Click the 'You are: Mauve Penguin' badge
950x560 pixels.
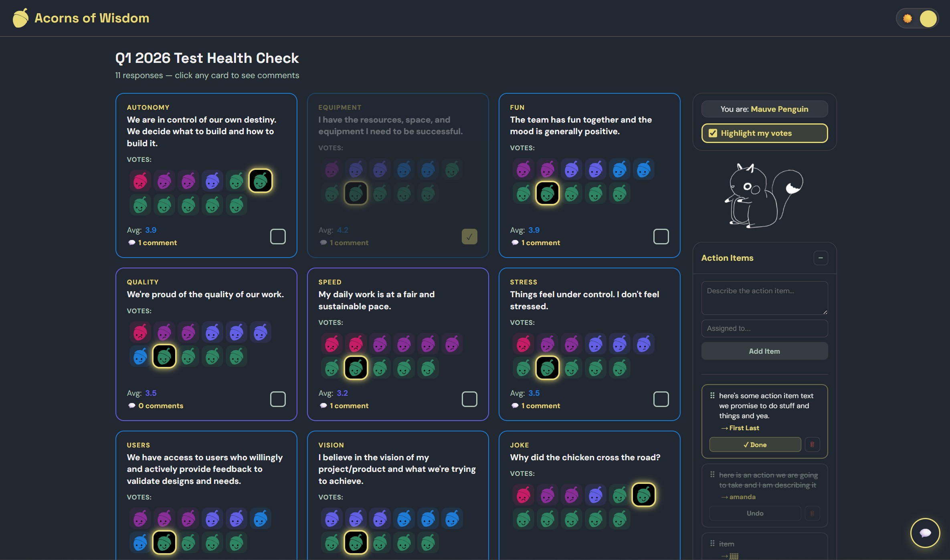coord(764,109)
